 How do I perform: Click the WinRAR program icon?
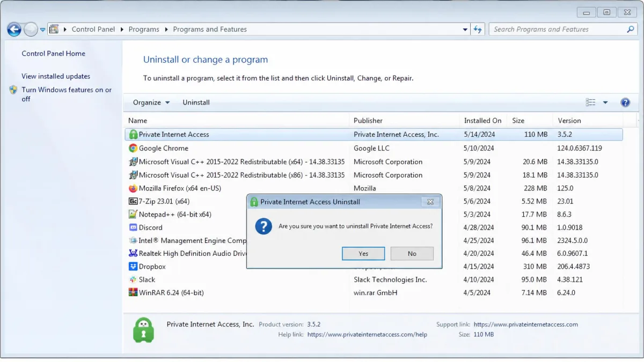click(133, 292)
